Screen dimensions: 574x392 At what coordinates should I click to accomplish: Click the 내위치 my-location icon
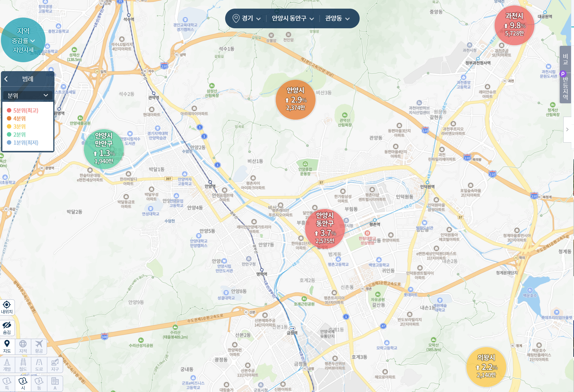7,307
